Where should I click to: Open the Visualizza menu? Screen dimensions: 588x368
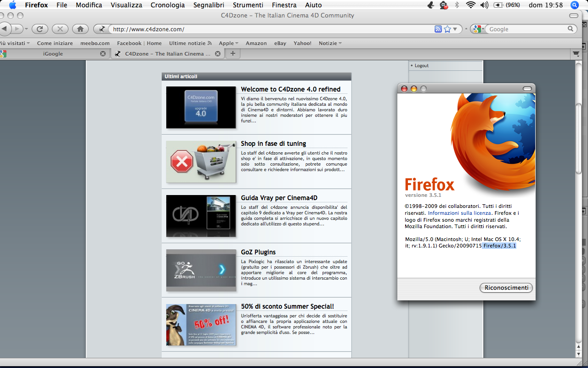[x=127, y=5]
